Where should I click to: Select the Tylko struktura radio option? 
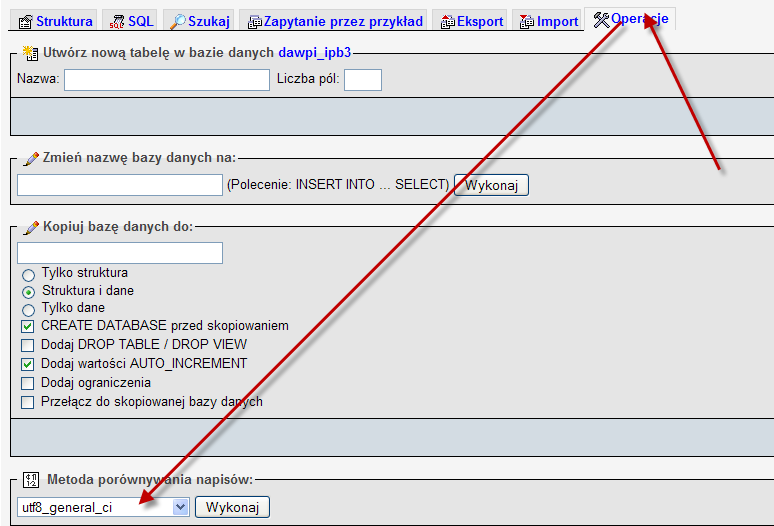click(x=28, y=274)
